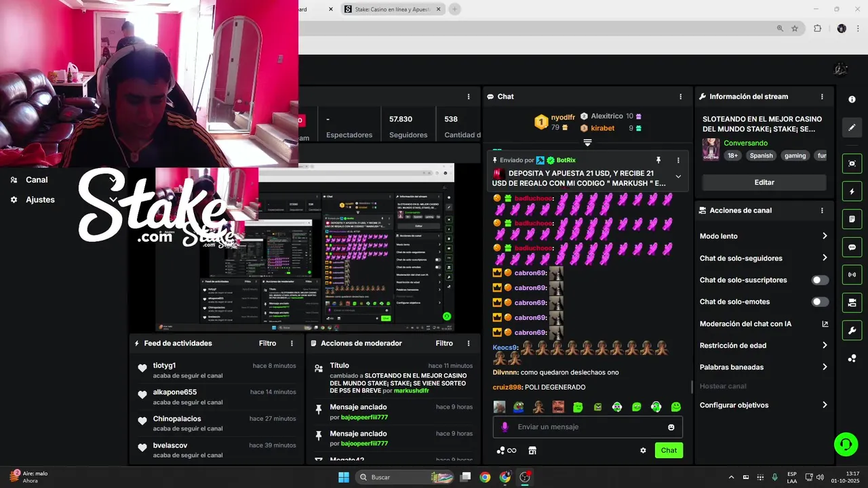Screen dimensions: 868x488
Task: Pick the green headphones emote in quick row
Action: (656, 407)
